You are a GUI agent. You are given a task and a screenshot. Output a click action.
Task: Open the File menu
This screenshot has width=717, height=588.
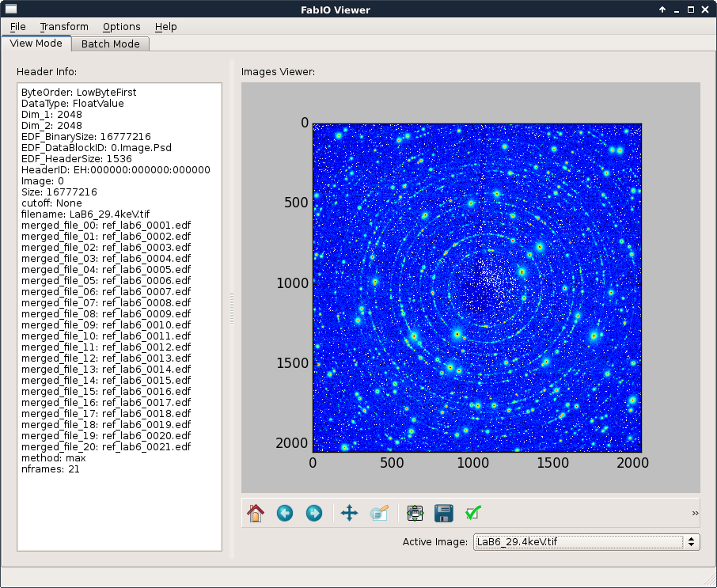pos(17,27)
